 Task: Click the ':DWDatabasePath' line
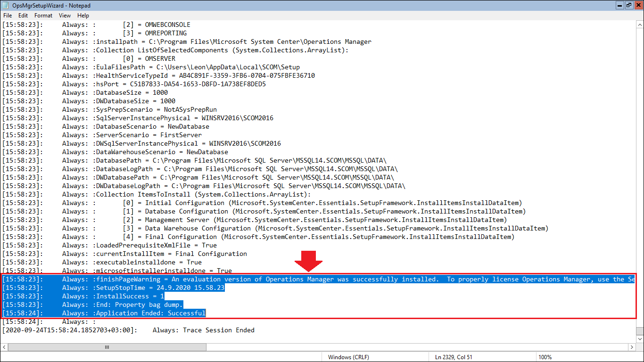198,177
